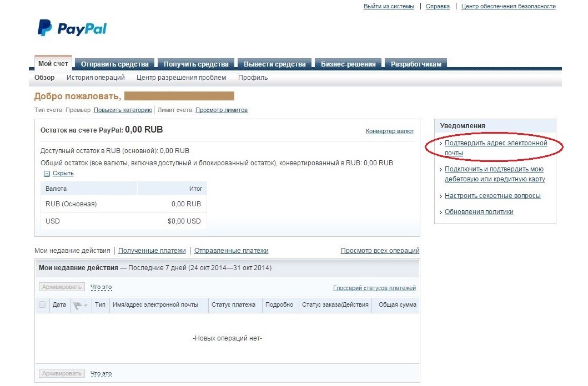The height and width of the screenshot is (386, 588).
Task: Open the Справка link
Action: (438, 6)
